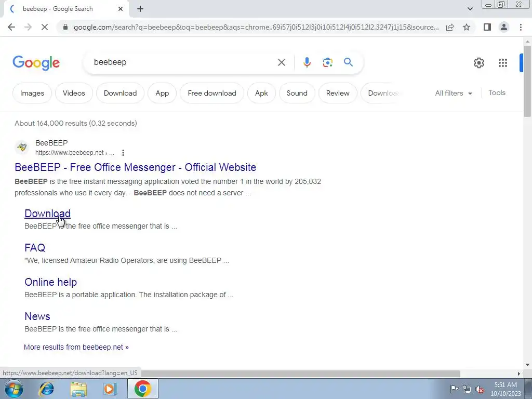Screen dimensions: 532x399
Task: Select App filter chip
Action: point(162,93)
